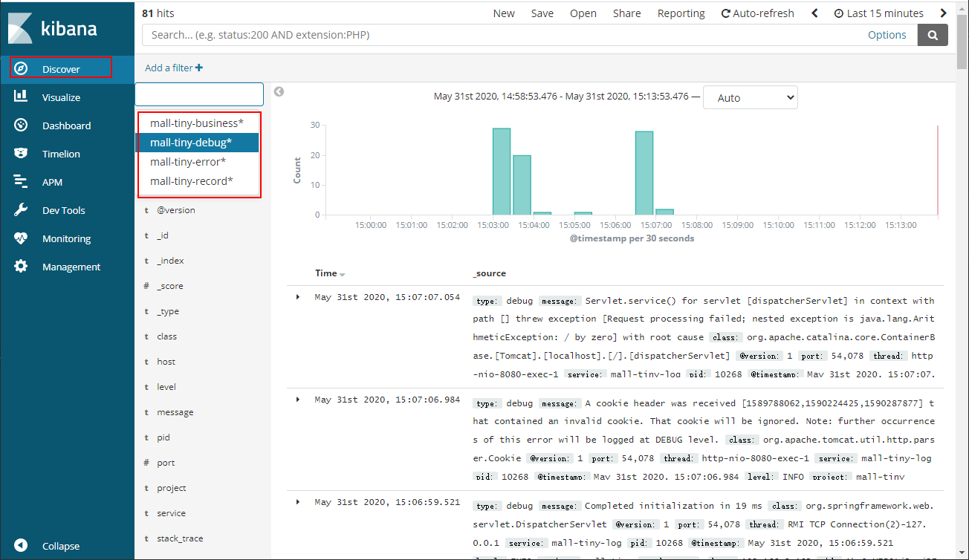Hide the field list with collapse arrow
969x560 pixels.
pos(279,92)
